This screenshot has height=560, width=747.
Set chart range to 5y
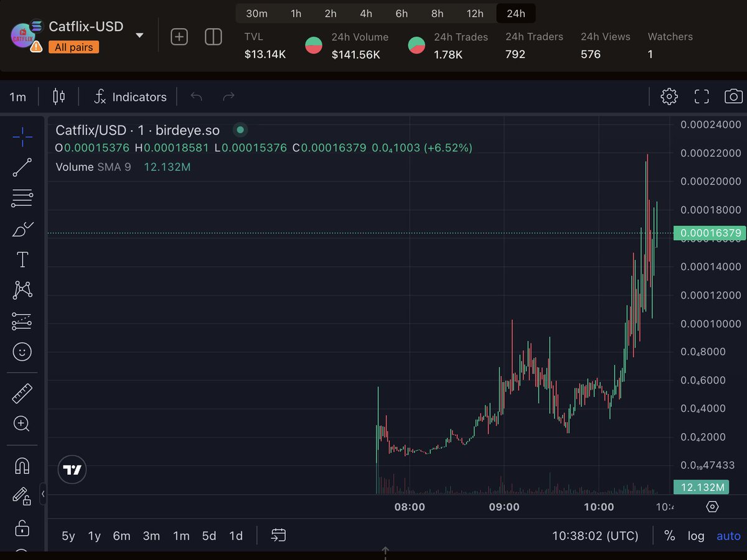coord(68,536)
